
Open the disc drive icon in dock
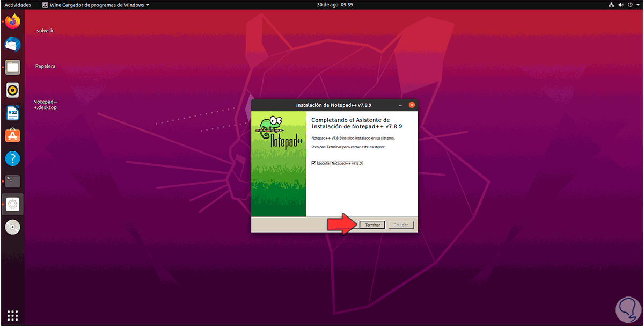click(13, 227)
